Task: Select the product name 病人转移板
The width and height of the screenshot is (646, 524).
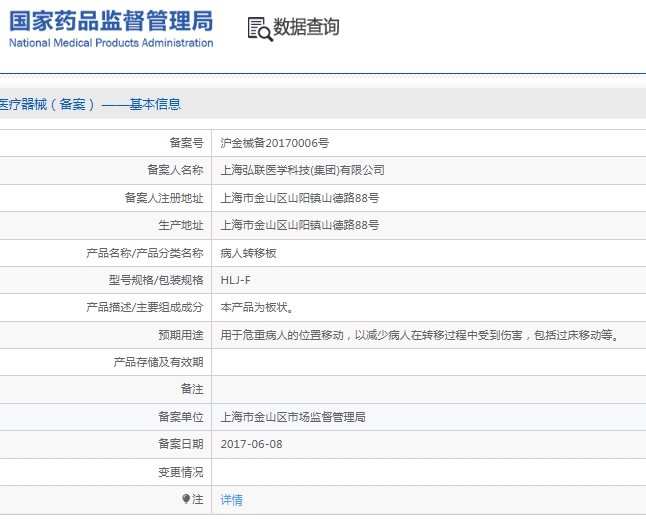Action: pos(248,253)
